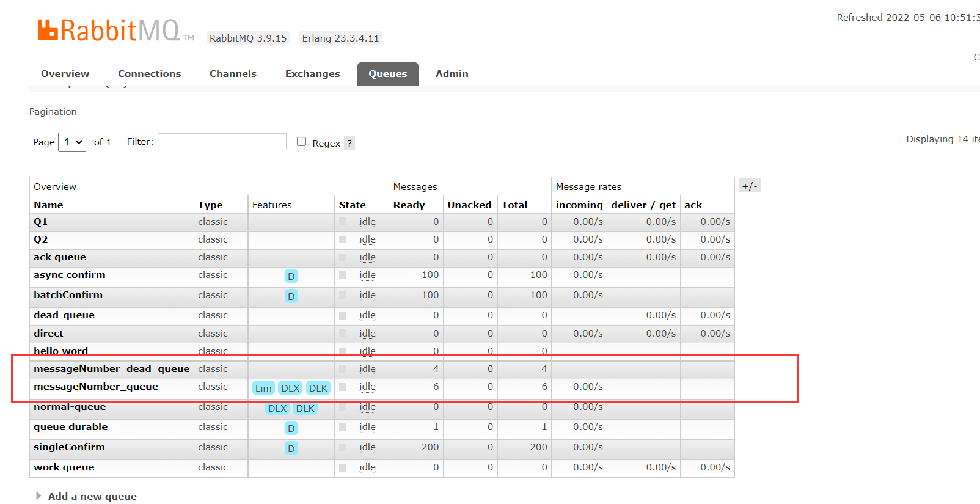Sort by the Ready column header
Viewport: 980px width, 504px height.
(x=409, y=205)
